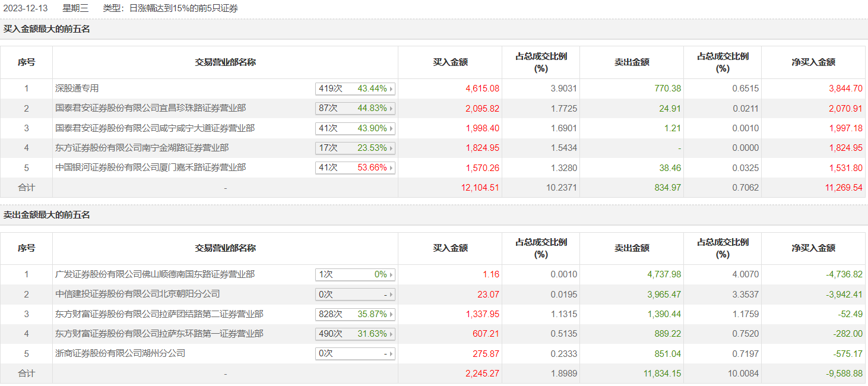Open the 41次 53.66% dropdown for 中国银河证券
Viewport: 868px width, 386px height.
[355, 167]
